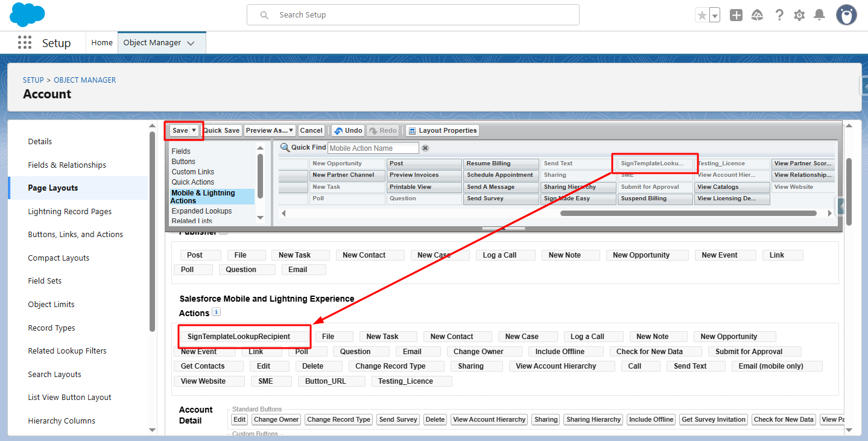Open global actions plus icon
The width and height of the screenshot is (868, 441).
point(736,16)
